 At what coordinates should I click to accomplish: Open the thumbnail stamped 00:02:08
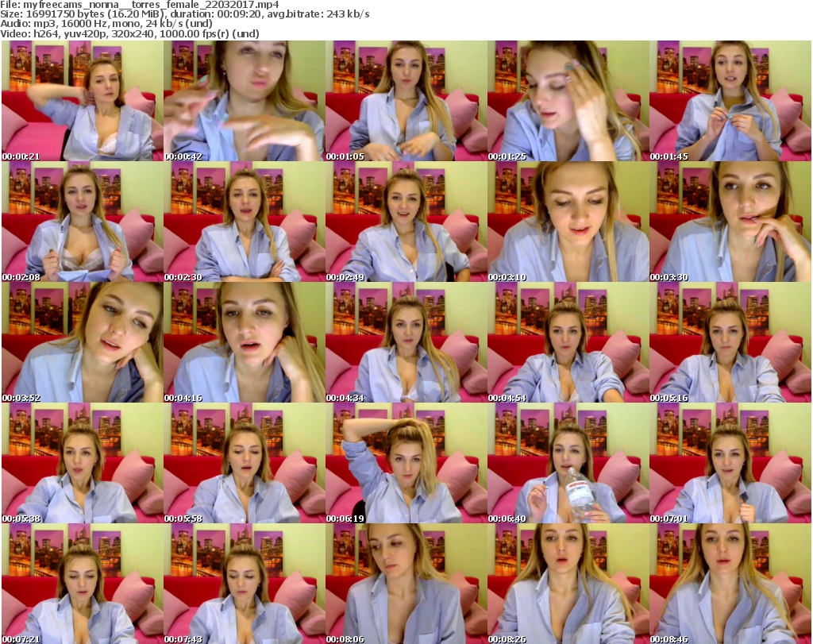click(83, 222)
